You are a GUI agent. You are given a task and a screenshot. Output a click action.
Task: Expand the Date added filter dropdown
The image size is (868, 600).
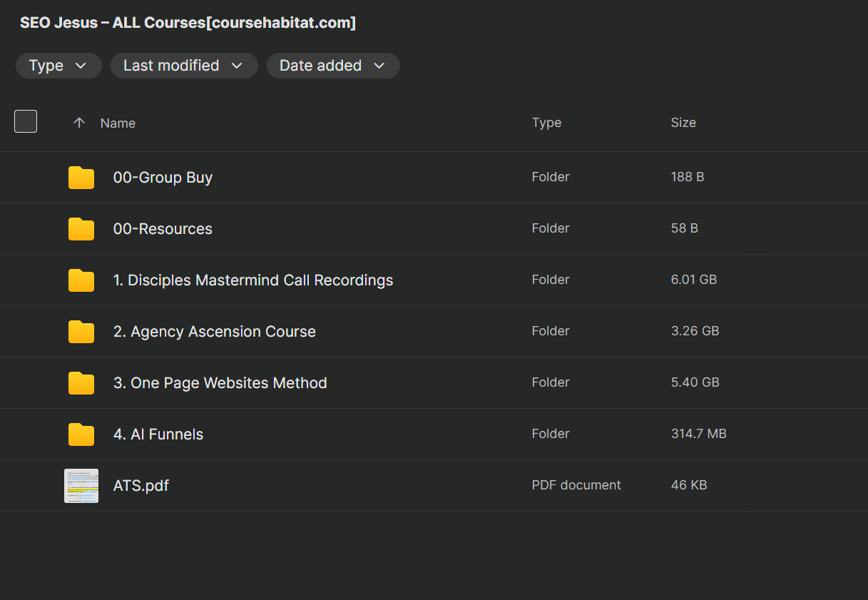tap(332, 66)
